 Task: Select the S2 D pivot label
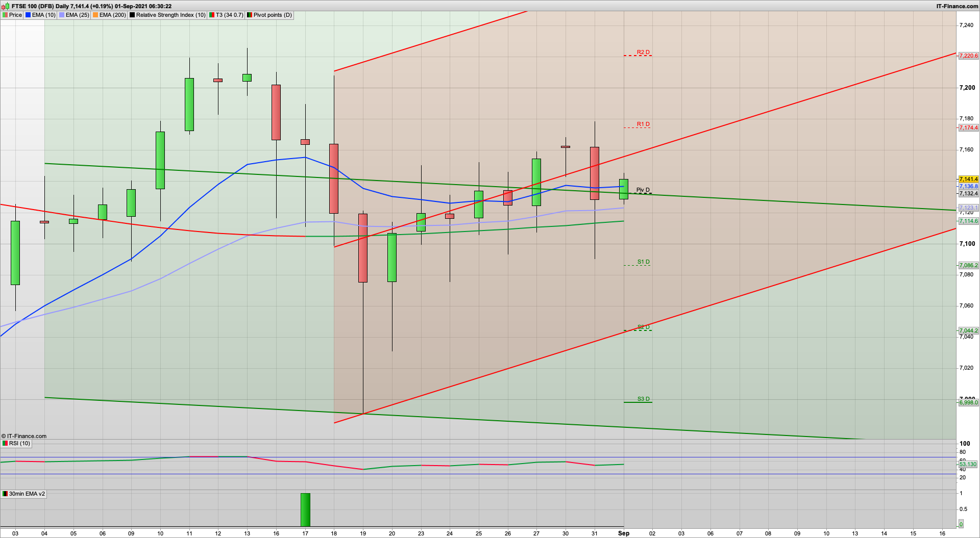pos(643,327)
